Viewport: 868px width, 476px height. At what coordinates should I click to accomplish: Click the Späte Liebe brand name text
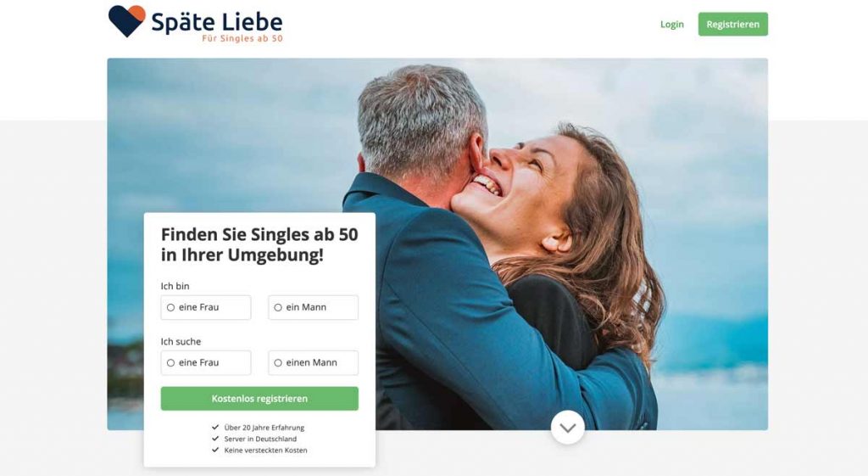click(x=217, y=22)
